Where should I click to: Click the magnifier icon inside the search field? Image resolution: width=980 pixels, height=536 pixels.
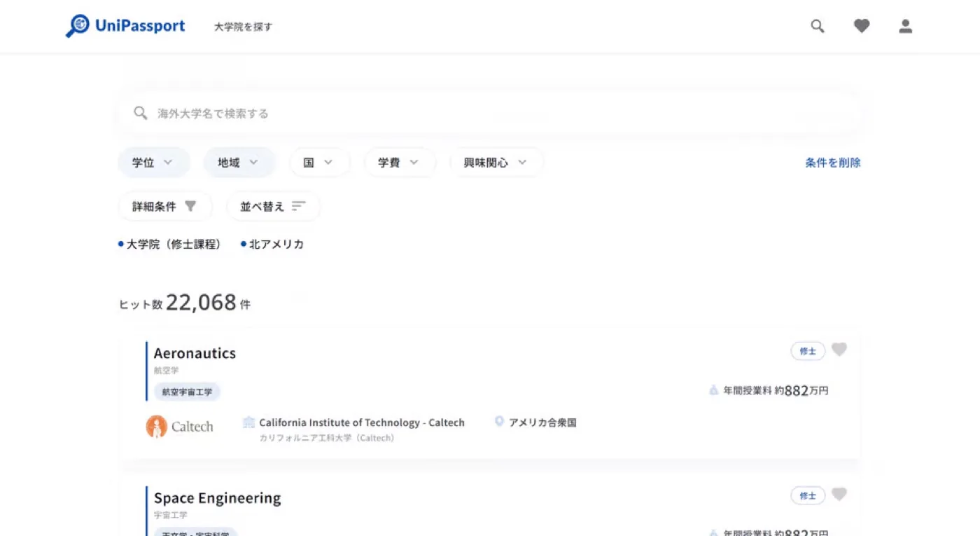(x=140, y=113)
